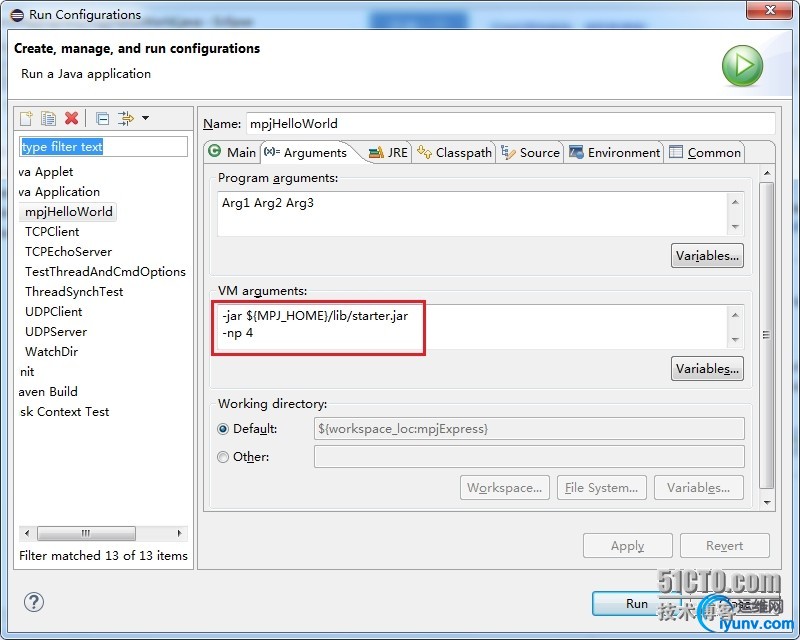Click into the Name field
The width and height of the screenshot is (800, 640).
[x=511, y=124]
